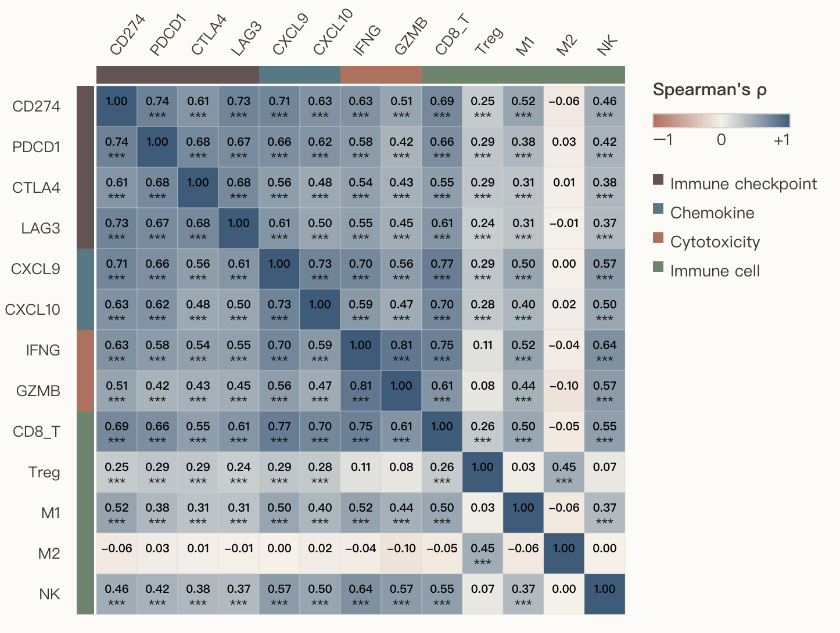Click the top green Immune cell annotation bar
Viewport: 840px width, 633px height.
[523, 75]
